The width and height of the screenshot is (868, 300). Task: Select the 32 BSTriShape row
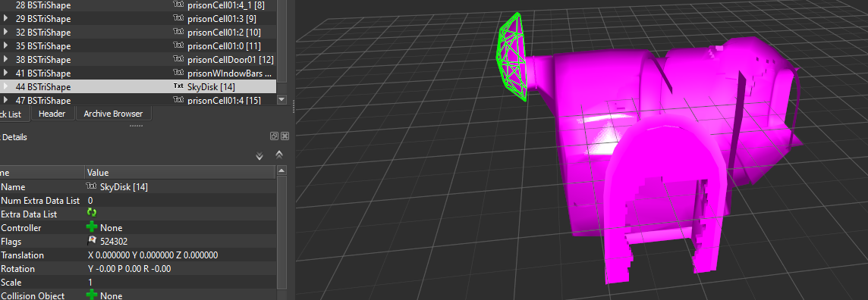pos(138,32)
